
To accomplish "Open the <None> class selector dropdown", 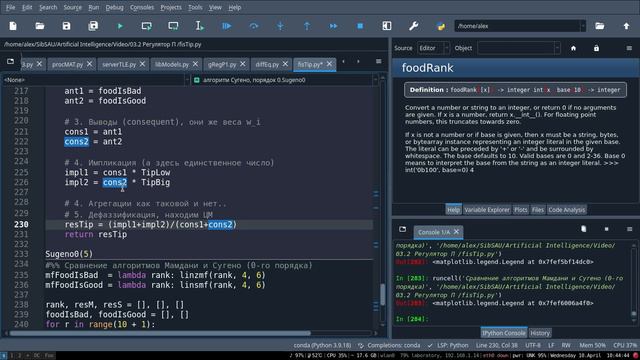I will pos(96,80).
